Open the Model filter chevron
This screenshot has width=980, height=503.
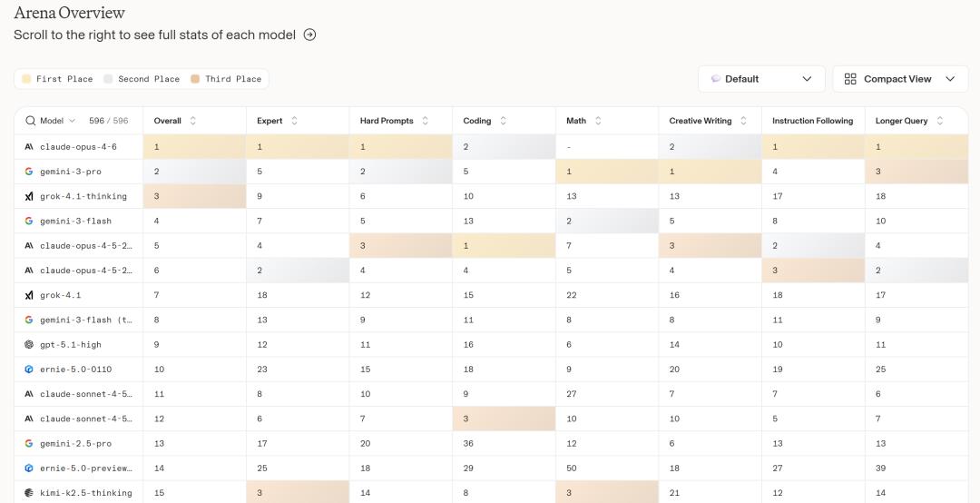(73, 121)
